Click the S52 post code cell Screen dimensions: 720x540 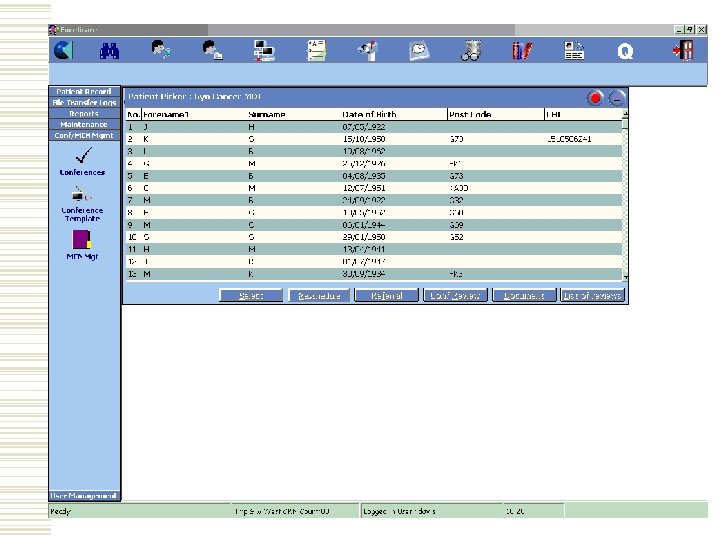456,237
